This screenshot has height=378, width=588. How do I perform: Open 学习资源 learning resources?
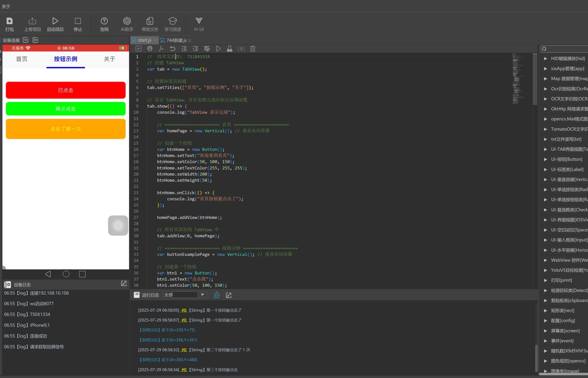click(173, 24)
